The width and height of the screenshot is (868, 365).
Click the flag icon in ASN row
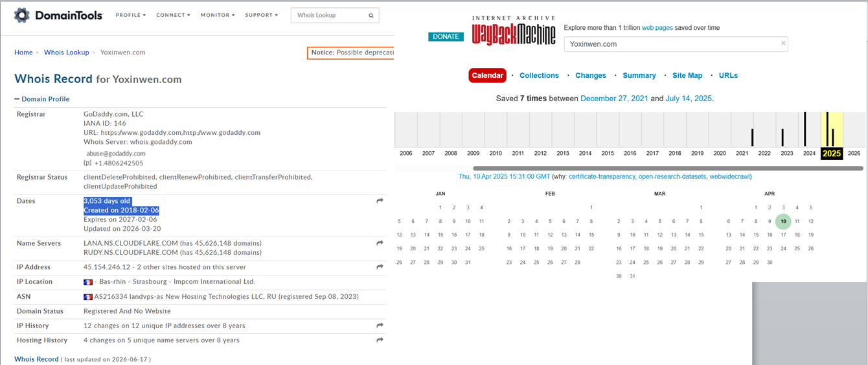click(88, 296)
